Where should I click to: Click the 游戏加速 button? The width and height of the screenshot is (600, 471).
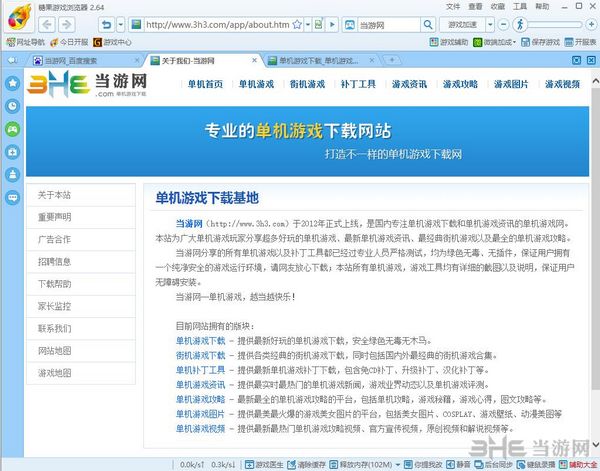[x=462, y=25]
